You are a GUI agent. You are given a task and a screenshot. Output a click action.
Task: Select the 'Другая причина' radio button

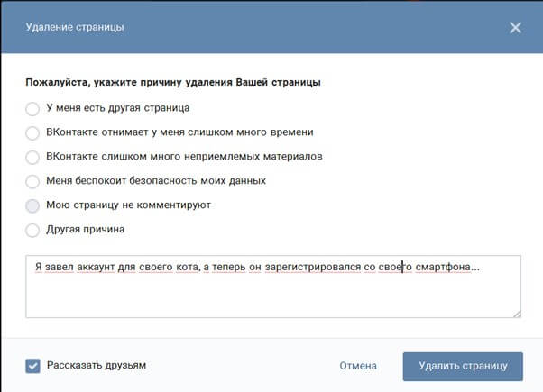32,230
